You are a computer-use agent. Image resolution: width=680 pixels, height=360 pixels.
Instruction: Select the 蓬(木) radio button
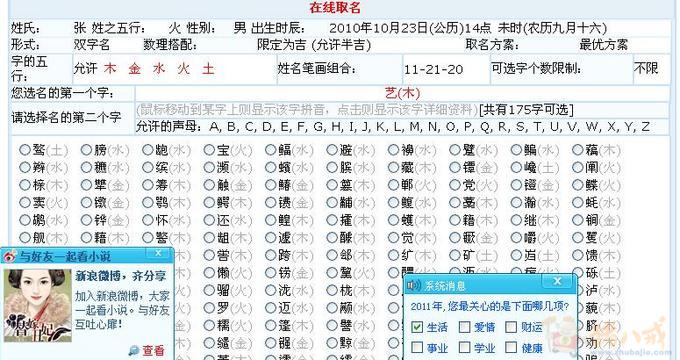coord(271,325)
